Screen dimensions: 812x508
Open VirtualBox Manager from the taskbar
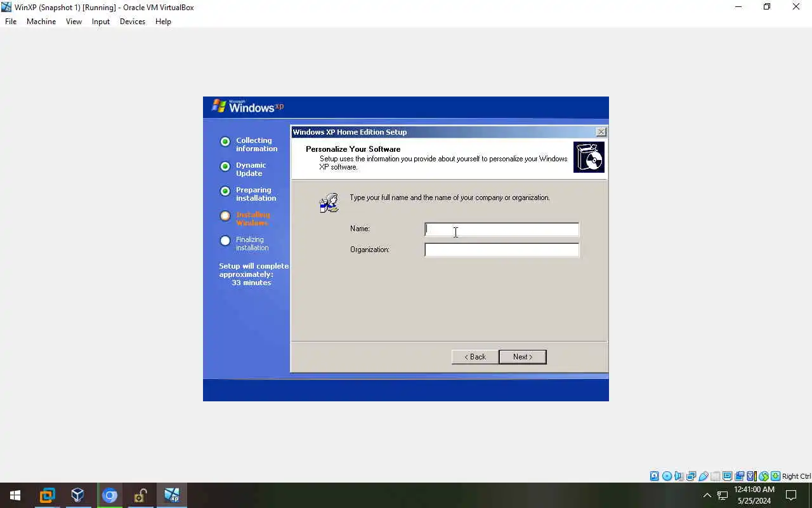77,495
